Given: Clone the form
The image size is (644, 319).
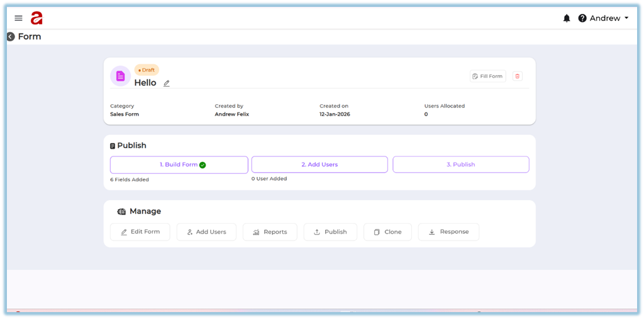Looking at the screenshot, I should pyautogui.click(x=387, y=232).
